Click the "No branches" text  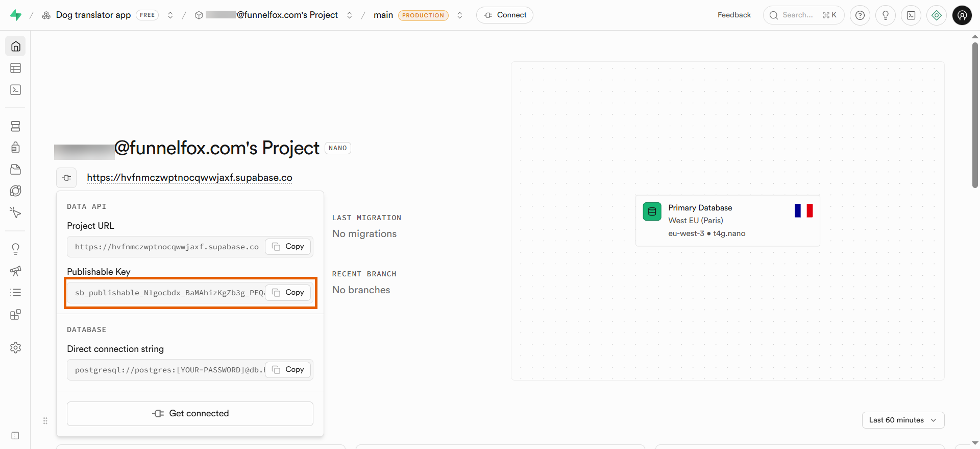coord(361,290)
